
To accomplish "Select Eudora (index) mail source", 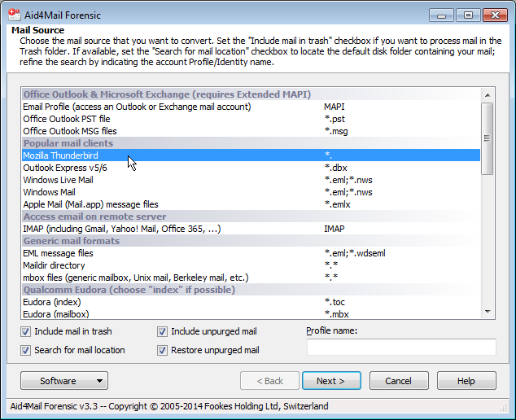I will tap(251, 302).
